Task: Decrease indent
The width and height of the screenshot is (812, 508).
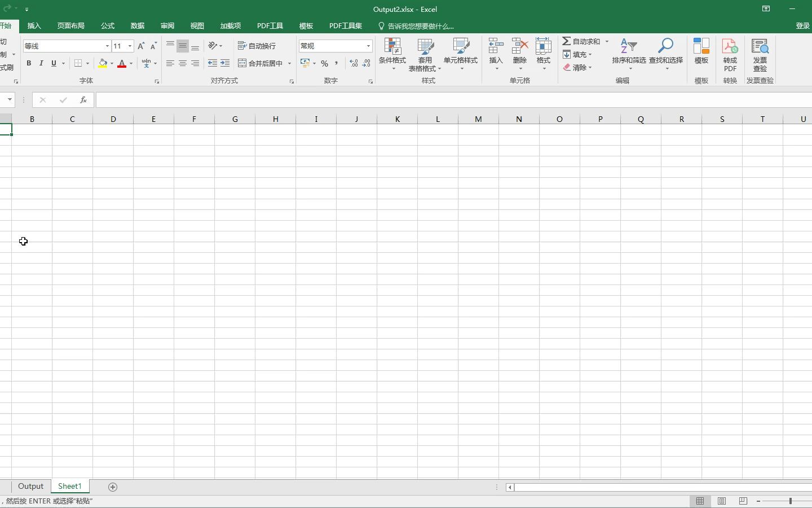Action: (x=213, y=63)
